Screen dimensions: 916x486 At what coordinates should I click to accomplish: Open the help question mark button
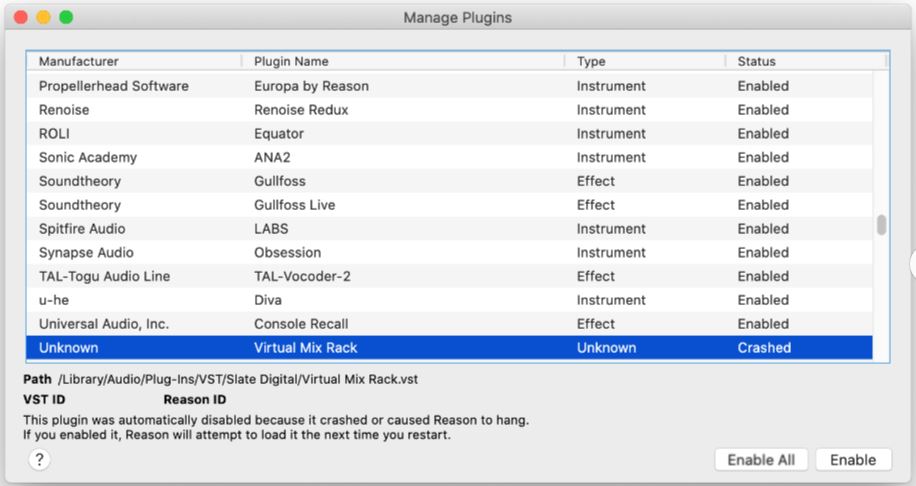[39, 460]
